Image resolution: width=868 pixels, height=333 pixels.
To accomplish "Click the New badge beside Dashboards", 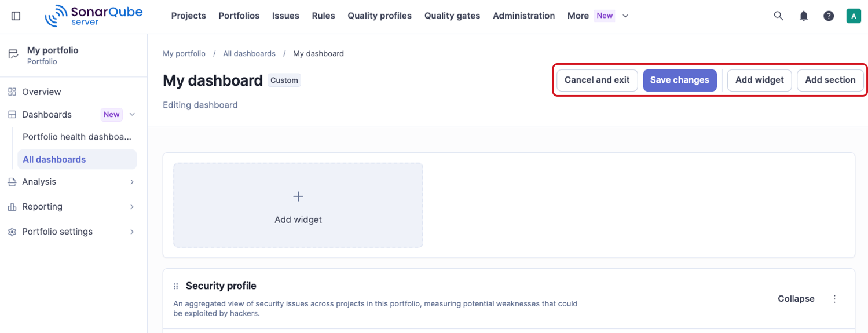I will [112, 115].
